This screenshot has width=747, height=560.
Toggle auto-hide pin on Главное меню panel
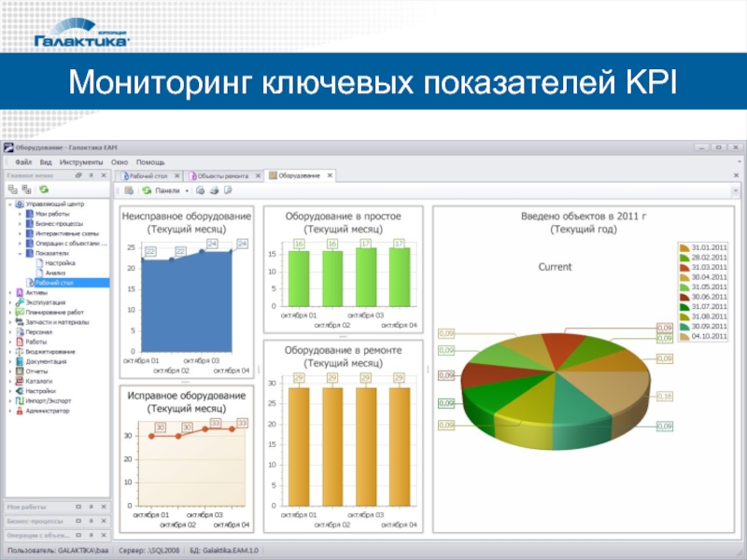(x=91, y=175)
